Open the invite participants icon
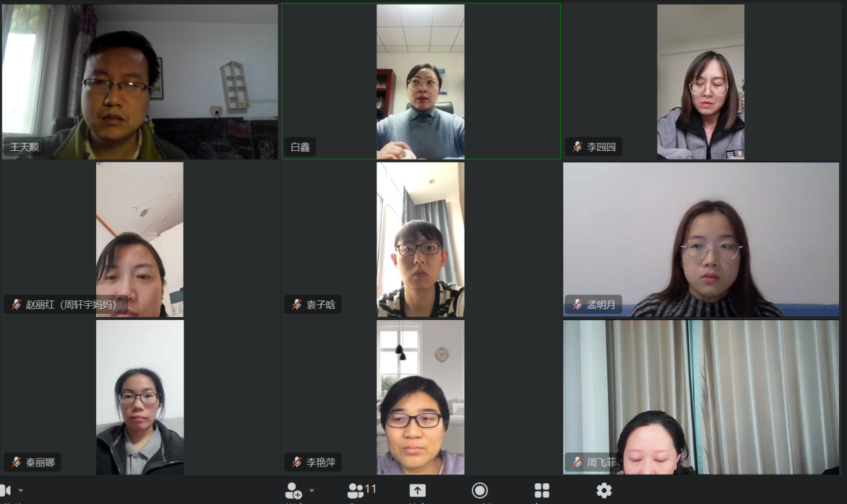Viewport: 847px width, 504px height. click(x=294, y=491)
